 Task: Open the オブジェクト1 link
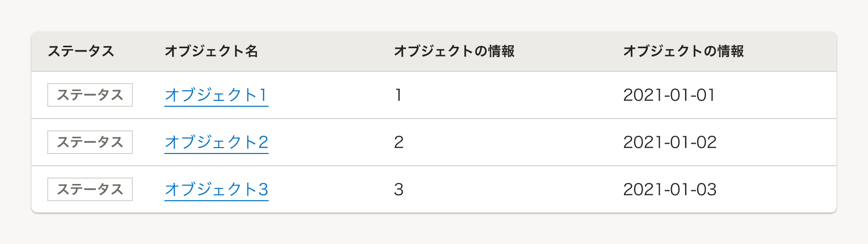pyautogui.click(x=216, y=95)
